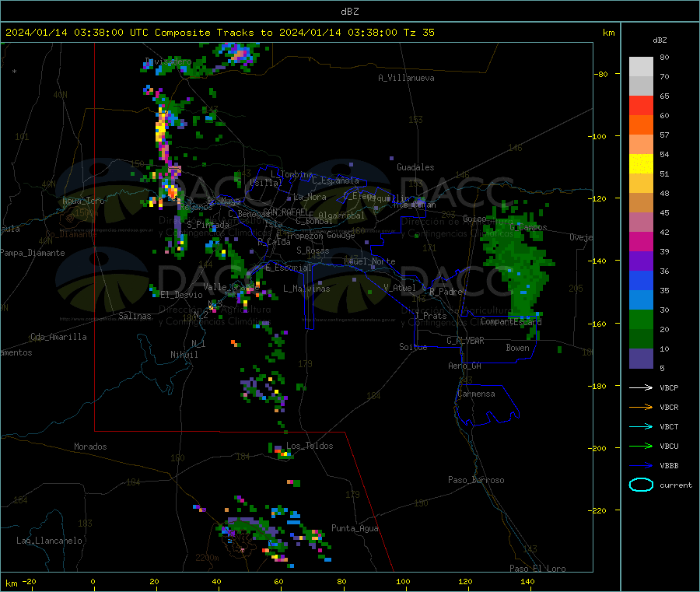Click the Punta_Agua map label

pyautogui.click(x=355, y=528)
